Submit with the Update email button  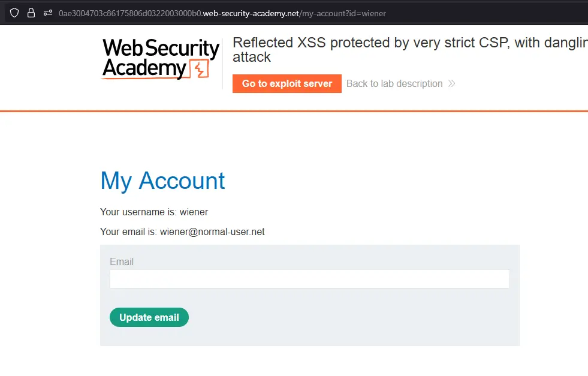point(149,317)
